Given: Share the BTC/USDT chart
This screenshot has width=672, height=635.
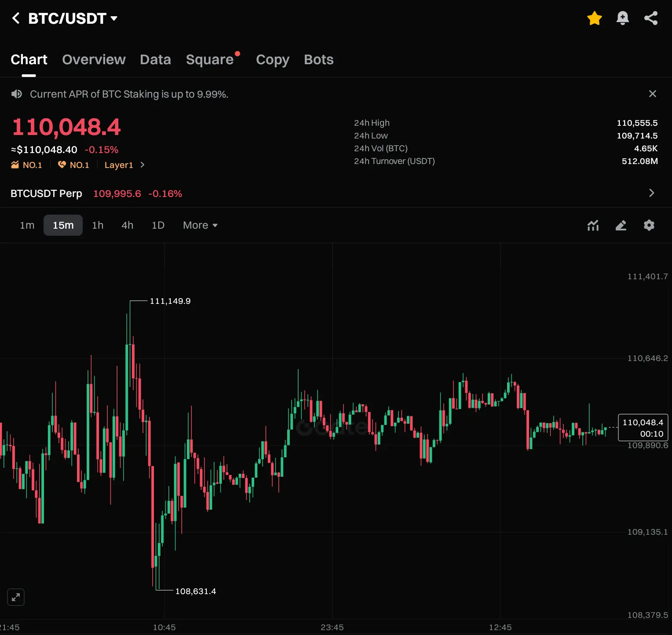Looking at the screenshot, I should click(651, 18).
